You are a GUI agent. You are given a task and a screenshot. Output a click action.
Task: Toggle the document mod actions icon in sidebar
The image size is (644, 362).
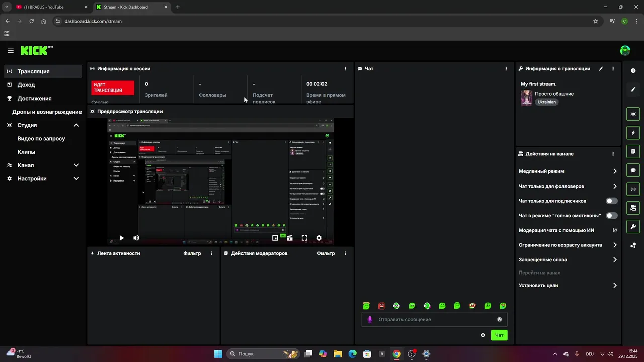click(633, 151)
